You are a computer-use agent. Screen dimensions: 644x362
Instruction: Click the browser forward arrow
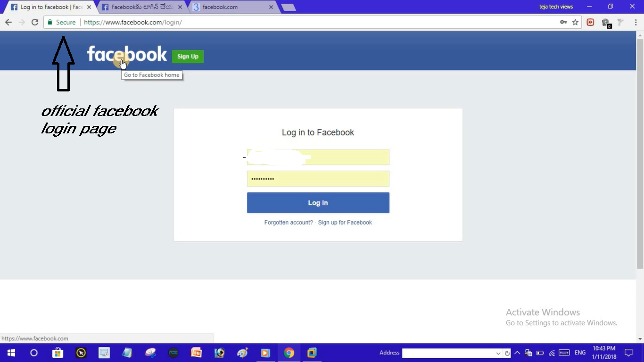(22, 22)
